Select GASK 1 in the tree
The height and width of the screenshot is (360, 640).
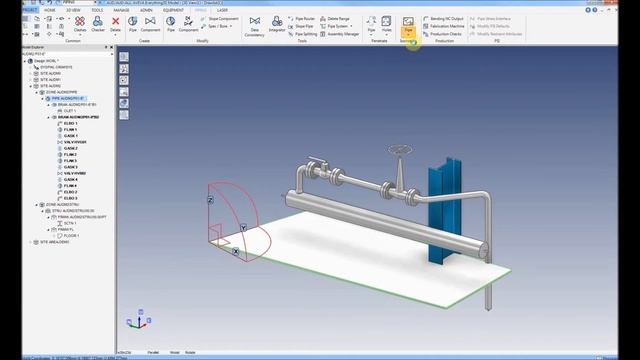click(67, 136)
